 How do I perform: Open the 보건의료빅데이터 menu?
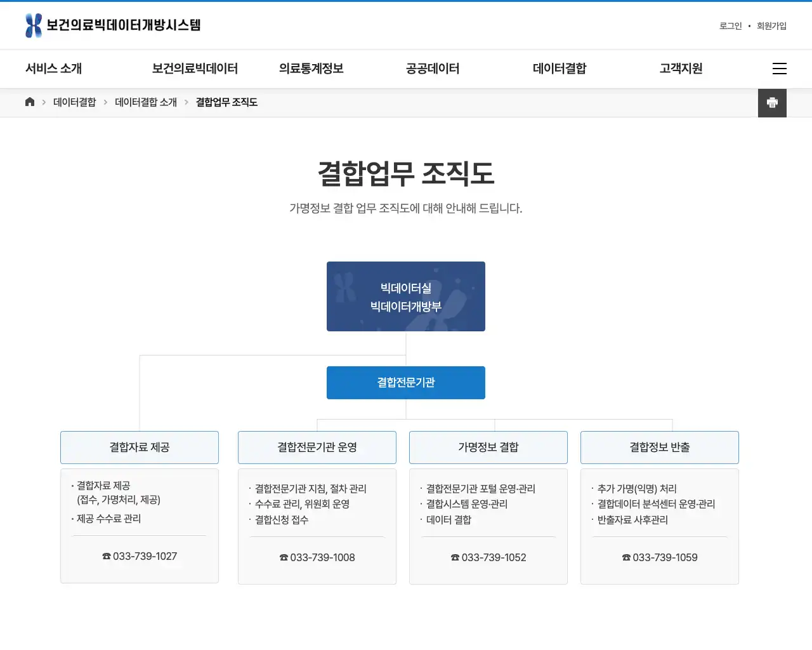click(x=195, y=69)
